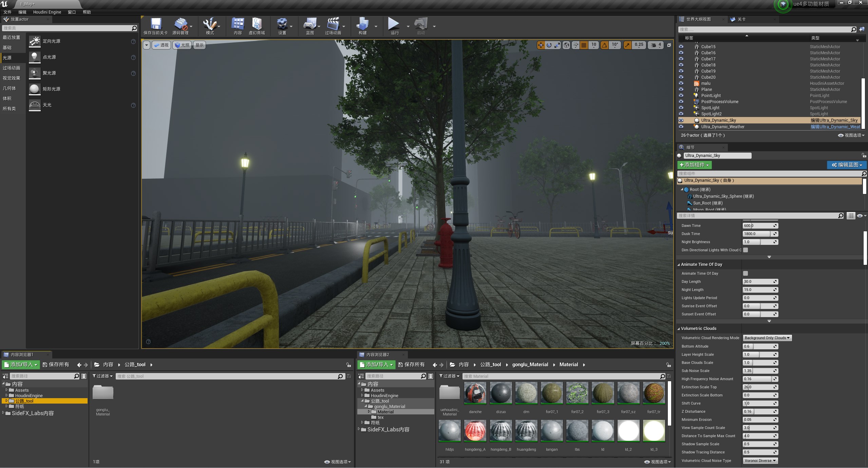Select the Directional Light actor icon

(x=35, y=41)
